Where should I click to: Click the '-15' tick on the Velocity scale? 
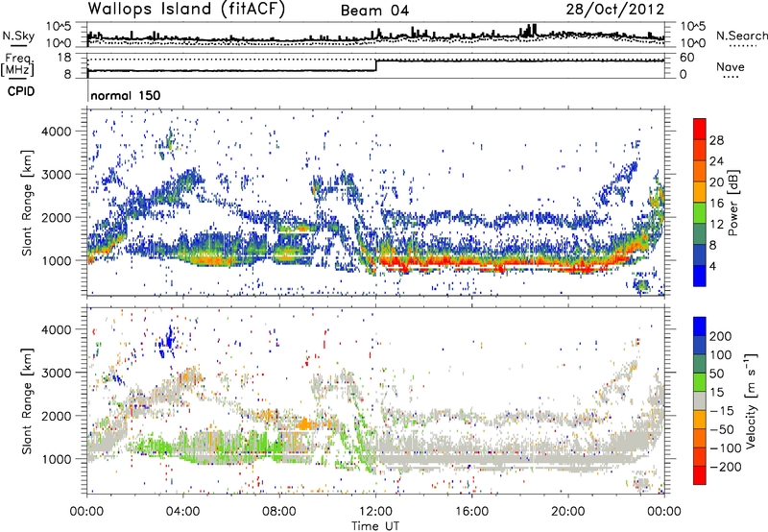pyautogui.click(x=721, y=410)
